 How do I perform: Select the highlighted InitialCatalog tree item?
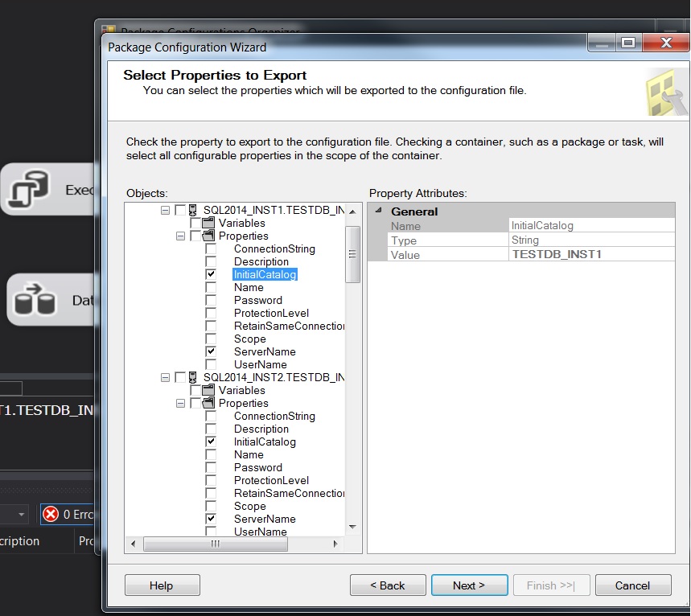click(265, 275)
